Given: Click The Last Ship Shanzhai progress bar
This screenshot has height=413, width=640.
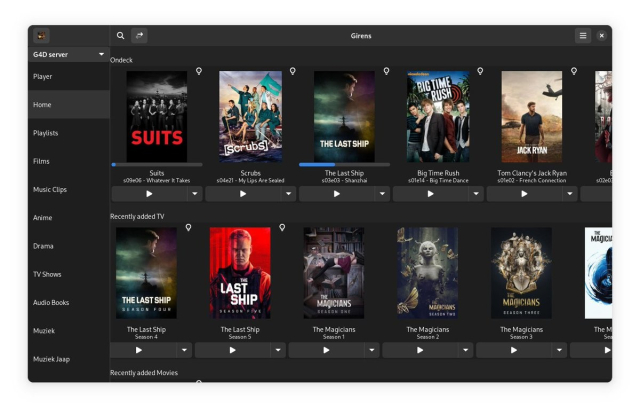Looking at the screenshot, I should coord(344,164).
